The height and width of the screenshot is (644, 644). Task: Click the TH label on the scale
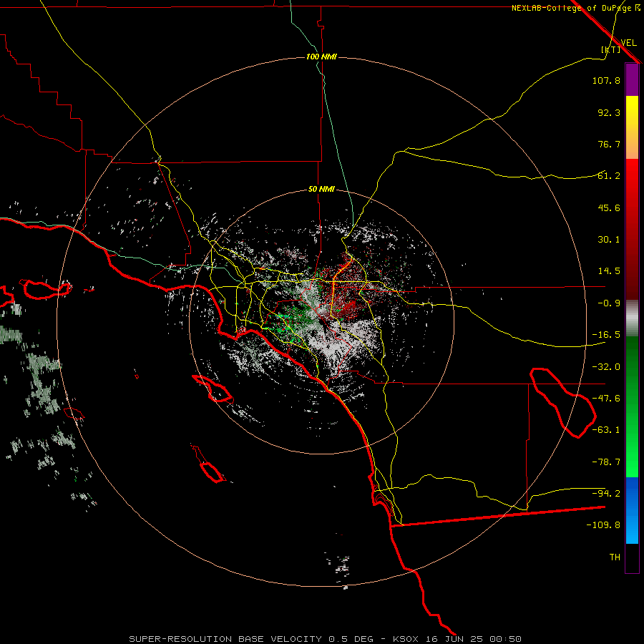615,557
